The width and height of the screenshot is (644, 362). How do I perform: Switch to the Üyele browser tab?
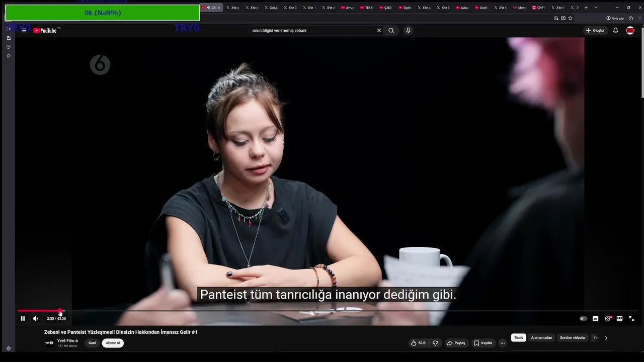pyautogui.click(x=405, y=8)
